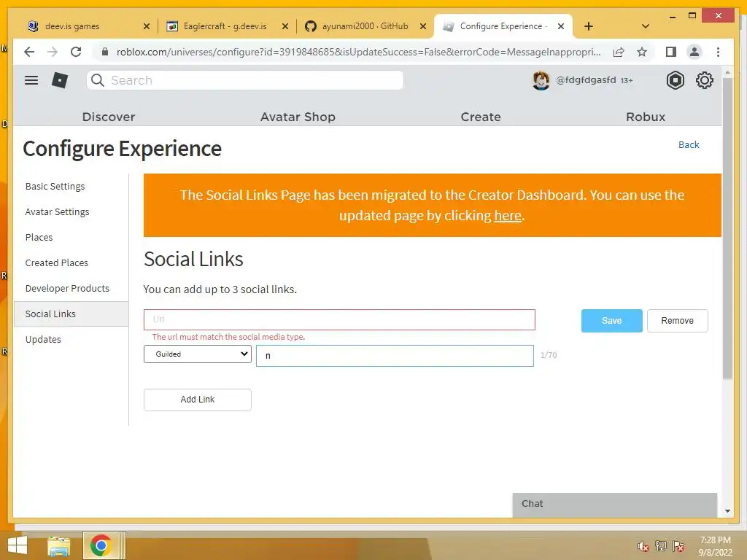Open the Discover navigation item
This screenshot has height=560, width=747.
109,117
